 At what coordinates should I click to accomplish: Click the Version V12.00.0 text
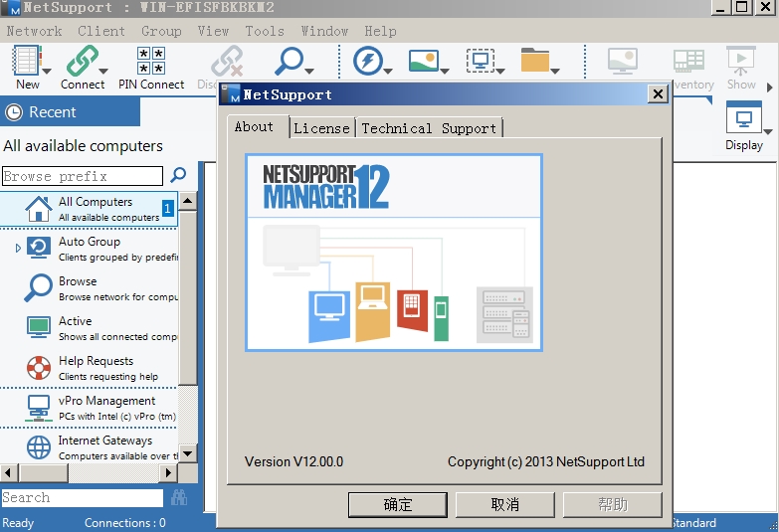point(293,462)
